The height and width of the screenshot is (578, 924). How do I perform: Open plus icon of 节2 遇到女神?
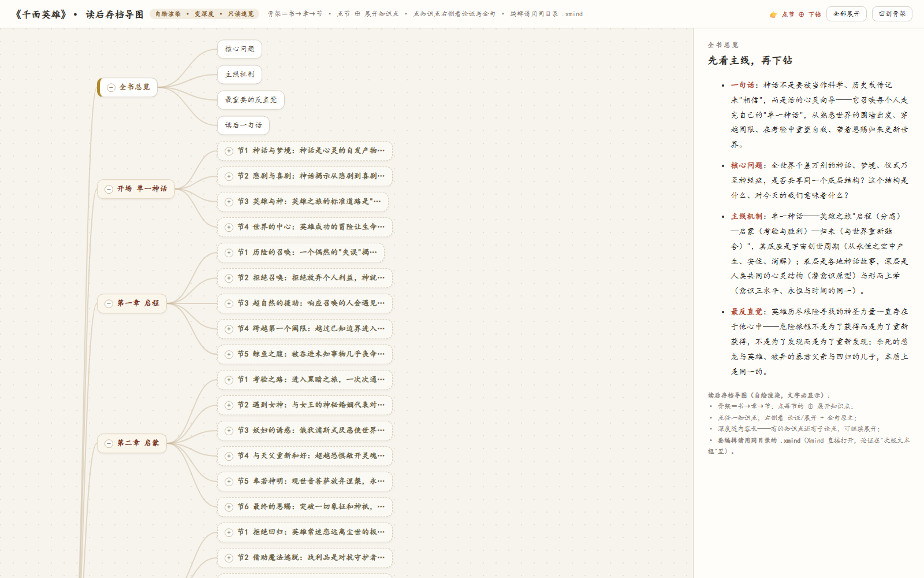click(229, 405)
